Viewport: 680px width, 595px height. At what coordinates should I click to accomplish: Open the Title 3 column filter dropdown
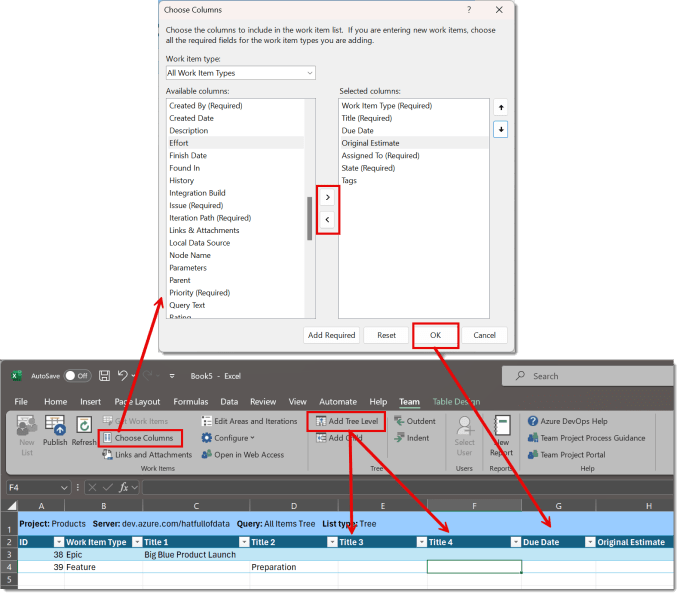[422, 543]
